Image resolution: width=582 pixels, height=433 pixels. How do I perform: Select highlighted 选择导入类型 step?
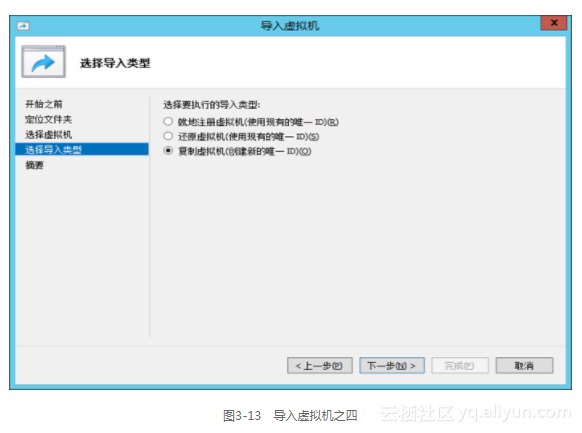tap(82, 150)
